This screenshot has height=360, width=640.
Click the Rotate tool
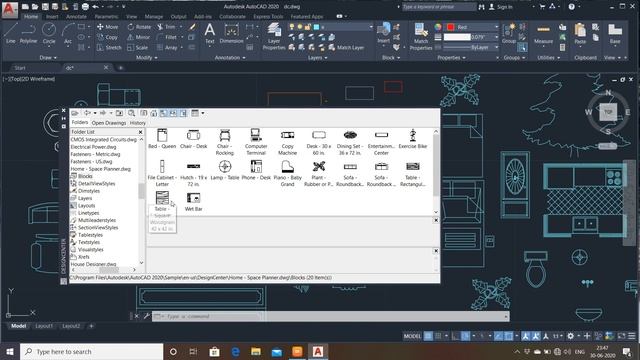139,27
